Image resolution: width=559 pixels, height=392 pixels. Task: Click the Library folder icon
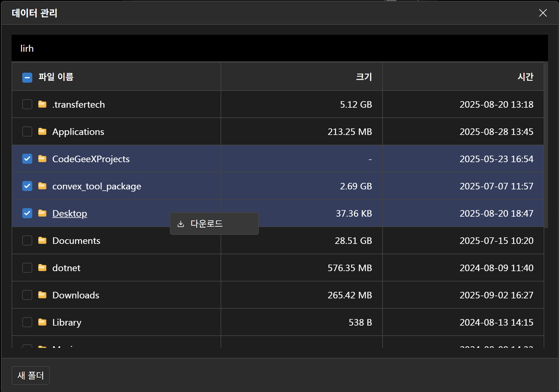click(42, 322)
